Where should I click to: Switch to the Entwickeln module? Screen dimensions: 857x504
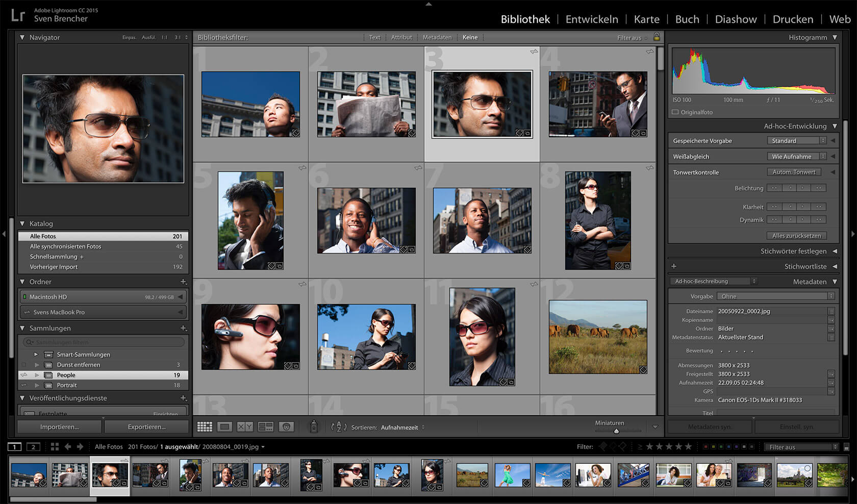(592, 19)
